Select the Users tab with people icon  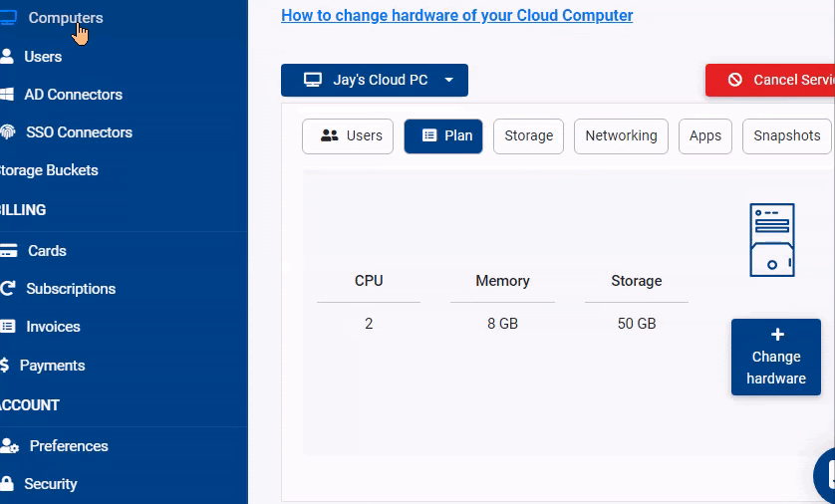click(x=348, y=136)
